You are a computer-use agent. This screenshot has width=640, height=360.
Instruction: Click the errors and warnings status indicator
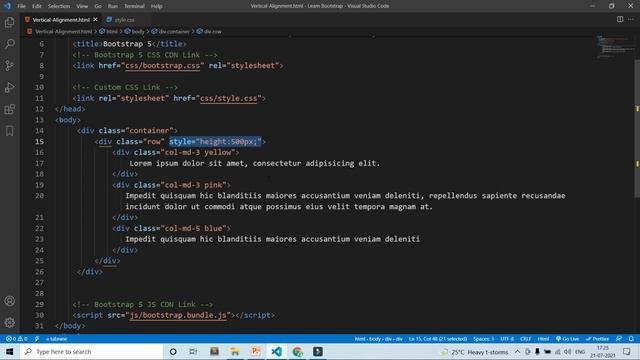click(16, 339)
